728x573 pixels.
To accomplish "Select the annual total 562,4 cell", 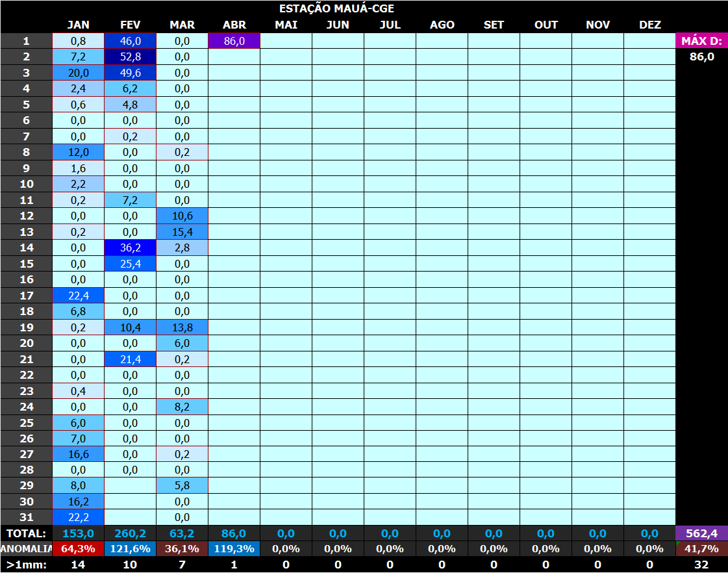I will [x=701, y=533].
